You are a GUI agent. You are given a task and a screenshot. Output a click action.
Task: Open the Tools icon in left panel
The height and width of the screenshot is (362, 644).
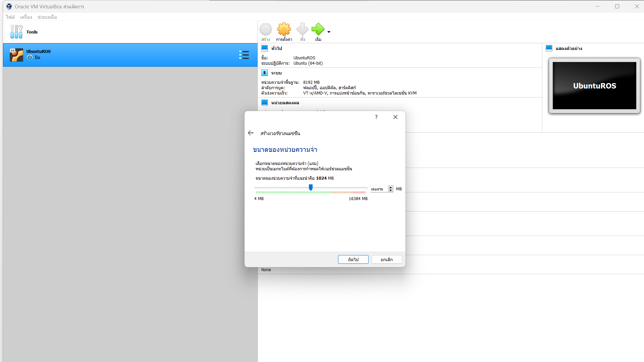coord(16,32)
